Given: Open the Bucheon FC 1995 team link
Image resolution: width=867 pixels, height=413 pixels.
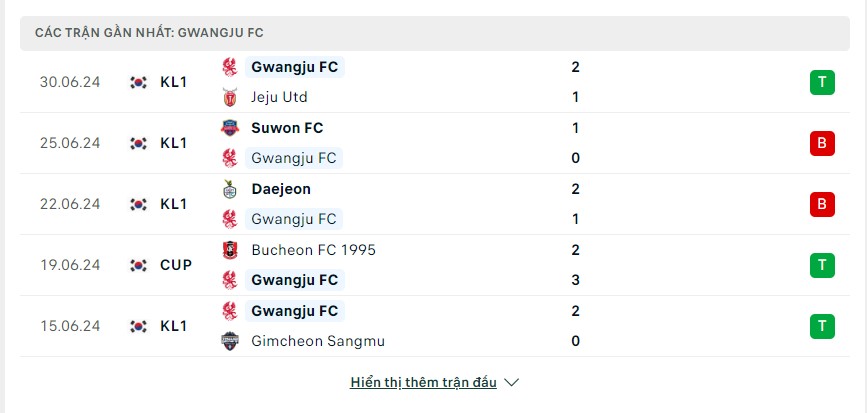Looking at the screenshot, I should [314, 250].
